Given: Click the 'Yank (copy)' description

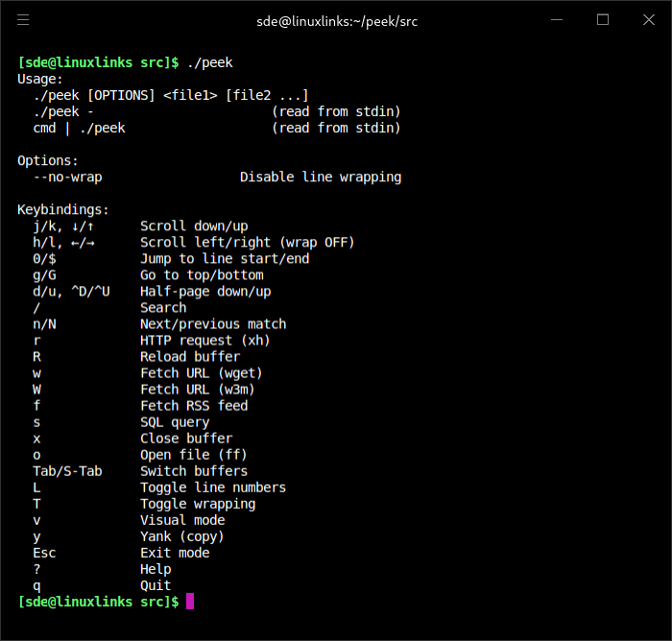Looking at the screenshot, I should (182, 535).
